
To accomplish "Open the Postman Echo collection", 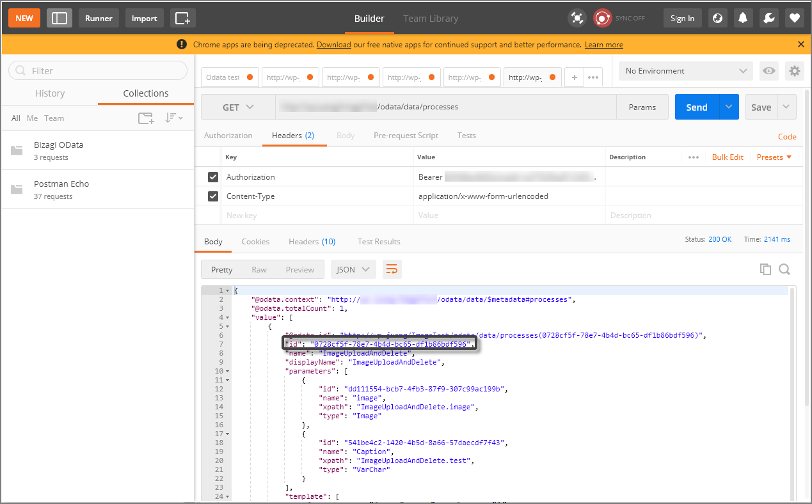I will (x=98, y=189).
